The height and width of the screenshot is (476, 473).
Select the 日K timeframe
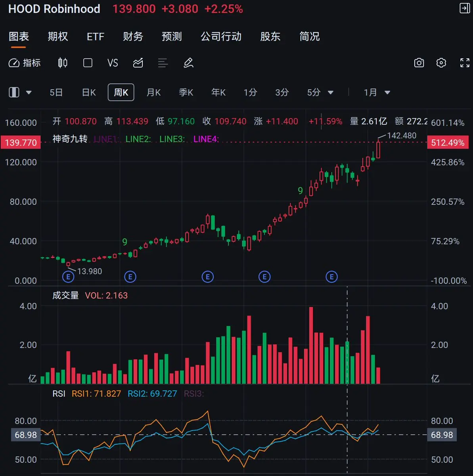click(89, 92)
